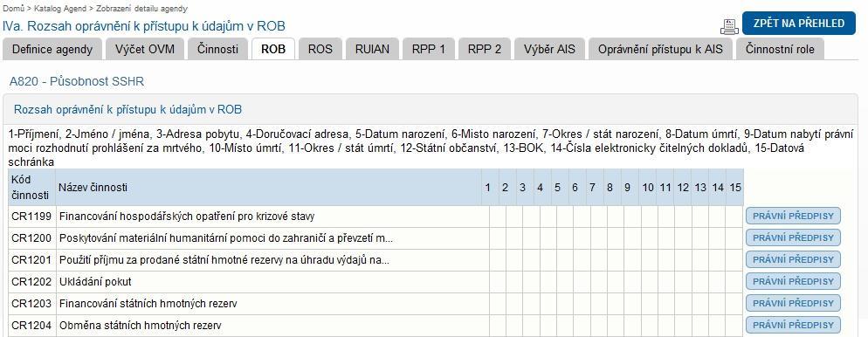Open the Činnosti tab
The width and height of the screenshot is (868, 337).
point(217,49)
